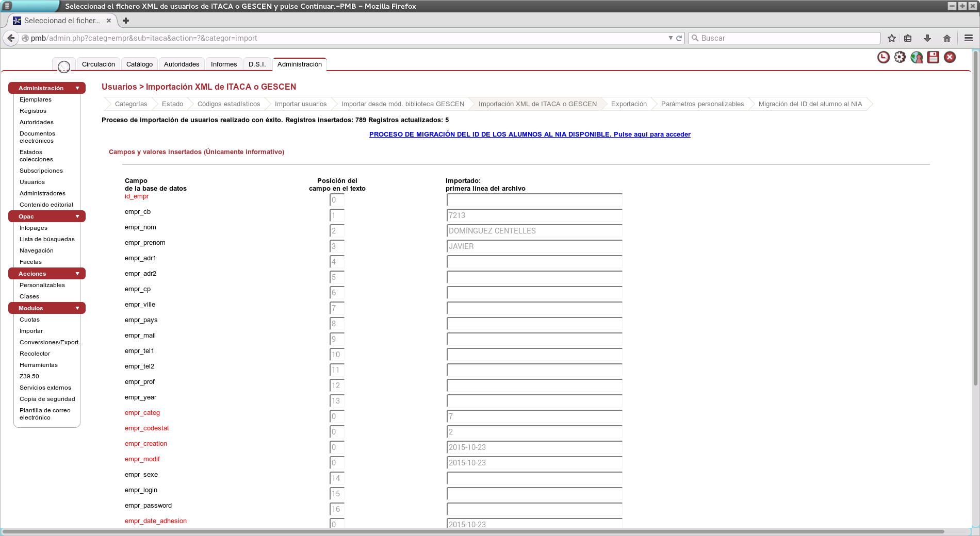Open the URL bar history dropdown arrow
The image size is (980, 536).
coord(670,38)
